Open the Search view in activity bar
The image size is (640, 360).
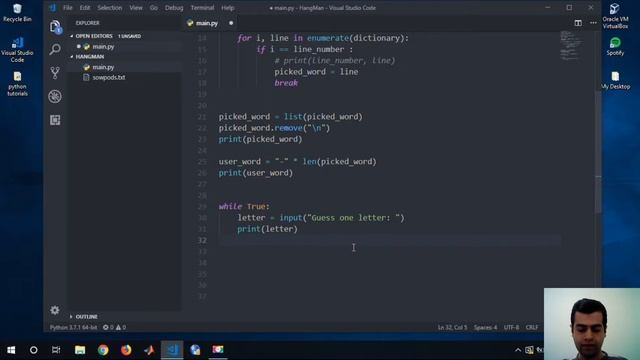(55, 49)
